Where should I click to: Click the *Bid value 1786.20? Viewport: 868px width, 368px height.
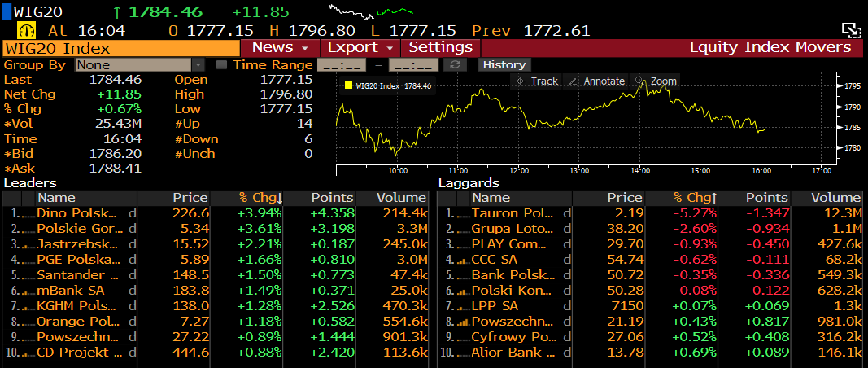(116, 154)
